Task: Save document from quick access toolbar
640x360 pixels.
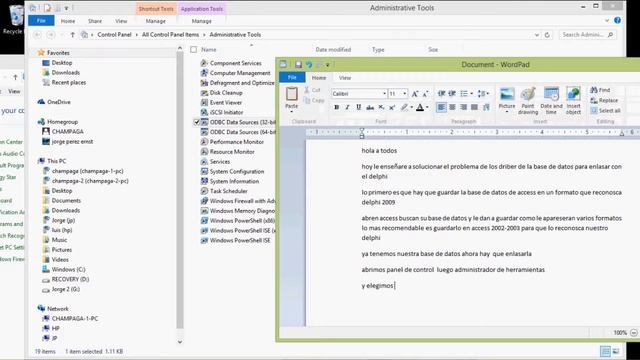Action: 298,64
